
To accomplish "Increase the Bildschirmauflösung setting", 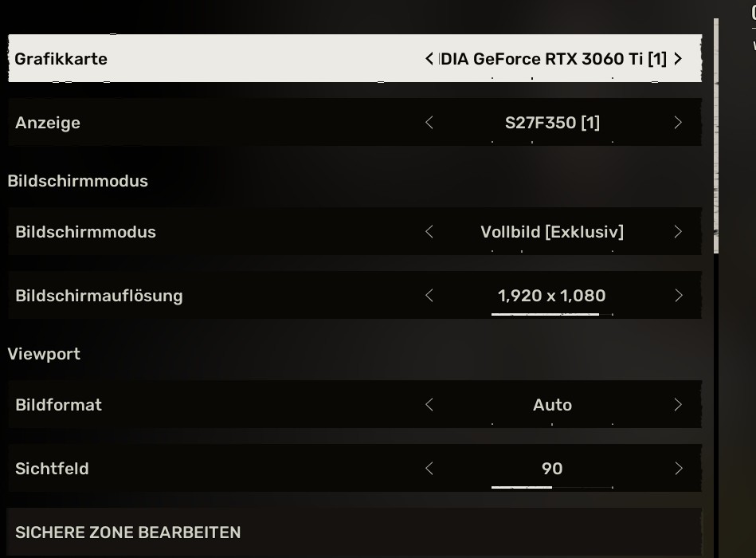I will point(678,295).
